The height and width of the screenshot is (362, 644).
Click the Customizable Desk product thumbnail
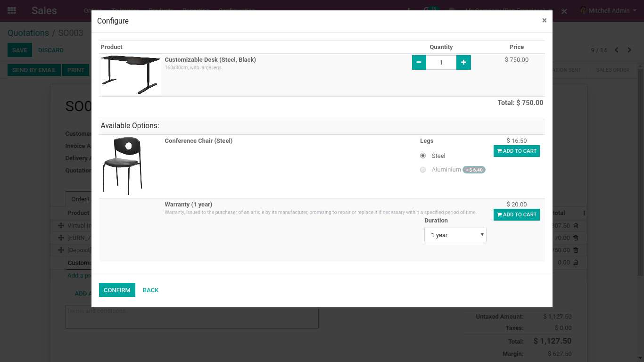[131, 74]
